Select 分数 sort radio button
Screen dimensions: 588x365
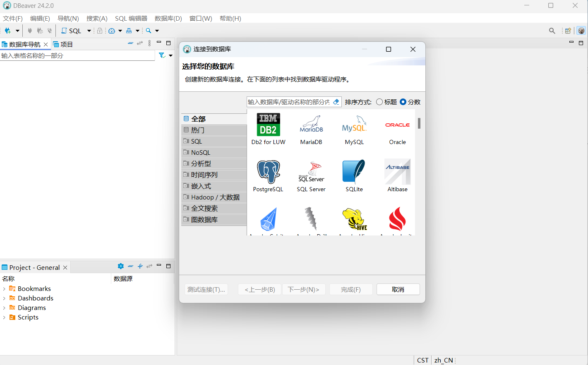coord(403,102)
